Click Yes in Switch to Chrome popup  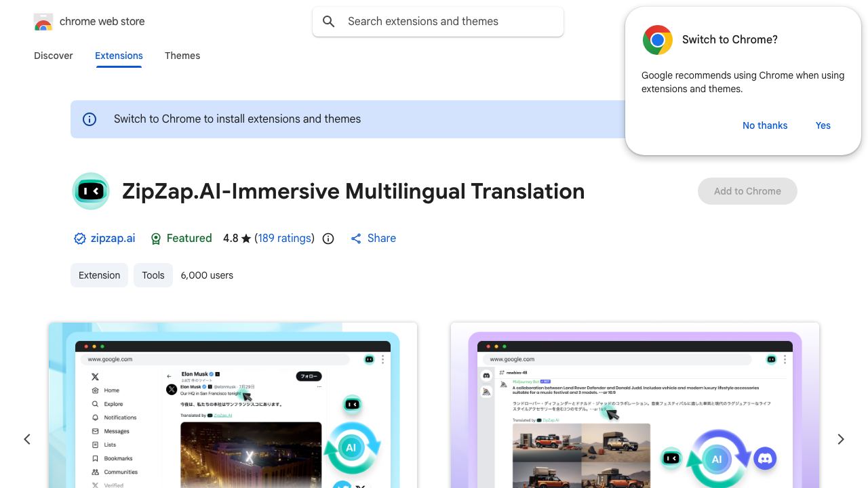(x=823, y=125)
